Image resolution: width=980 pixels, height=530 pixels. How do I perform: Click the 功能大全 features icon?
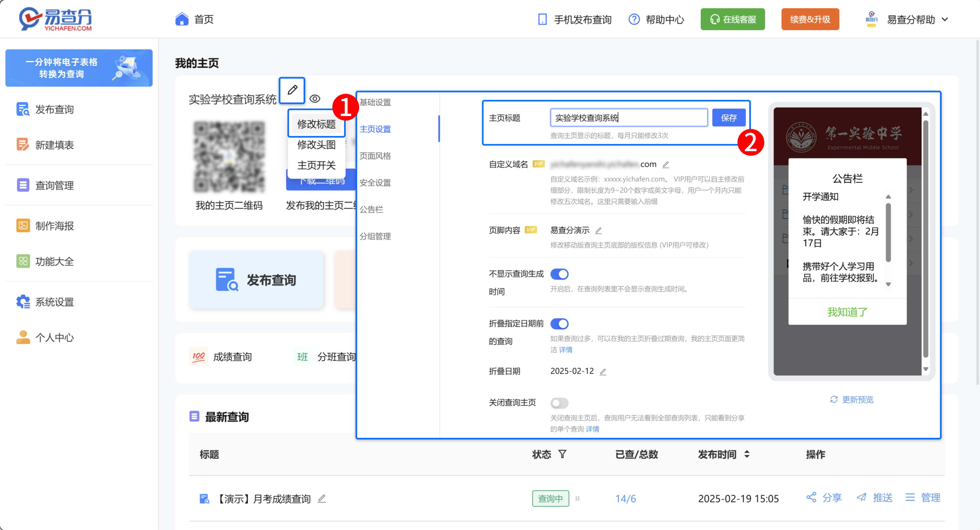[20, 261]
